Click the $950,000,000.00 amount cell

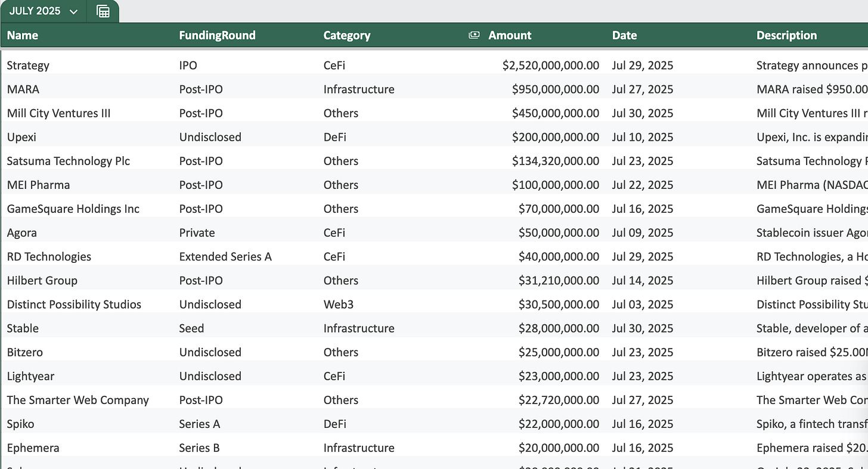pyautogui.click(x=556, y=89)
